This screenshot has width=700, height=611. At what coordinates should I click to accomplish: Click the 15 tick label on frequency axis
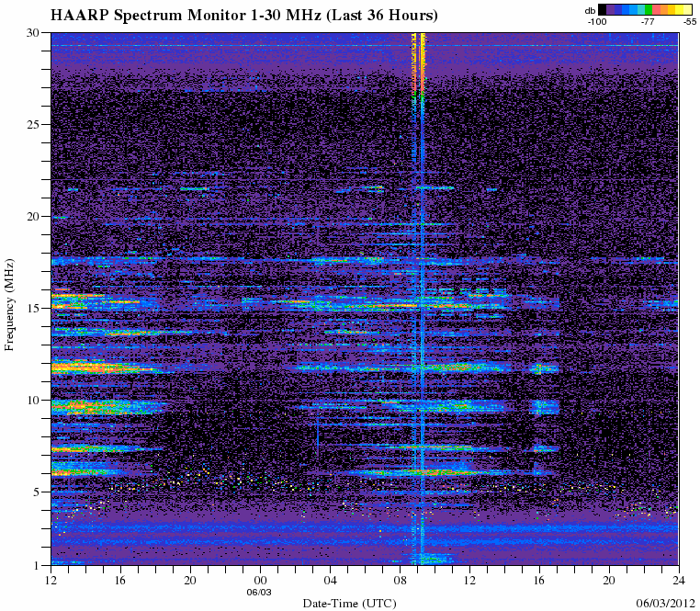point(34,308)
